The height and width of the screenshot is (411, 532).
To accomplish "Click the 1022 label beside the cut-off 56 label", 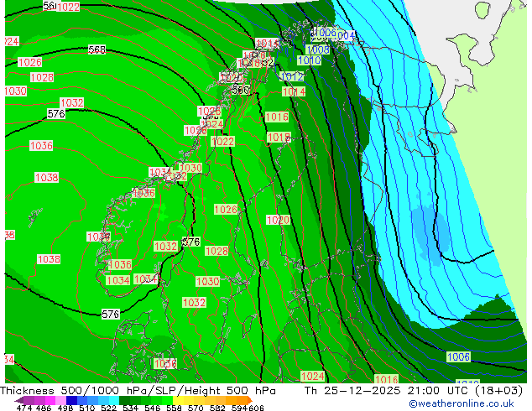I will point(68,7).
